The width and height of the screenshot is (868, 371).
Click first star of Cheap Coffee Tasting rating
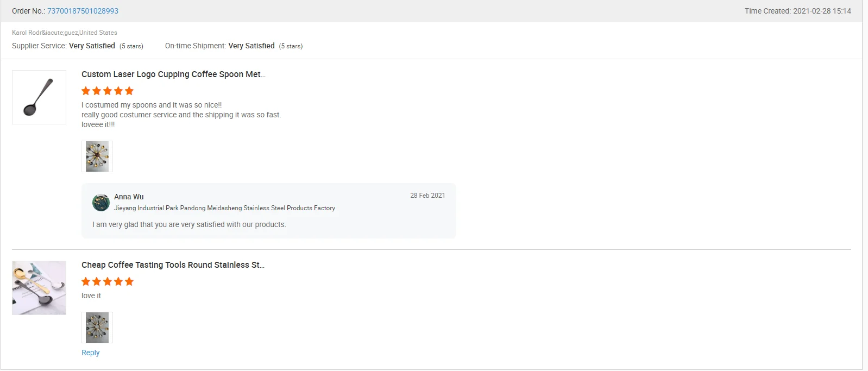86,281
